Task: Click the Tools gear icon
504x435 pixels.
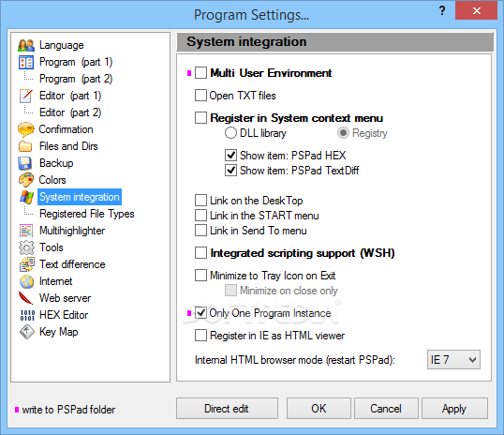Action: 26,247
